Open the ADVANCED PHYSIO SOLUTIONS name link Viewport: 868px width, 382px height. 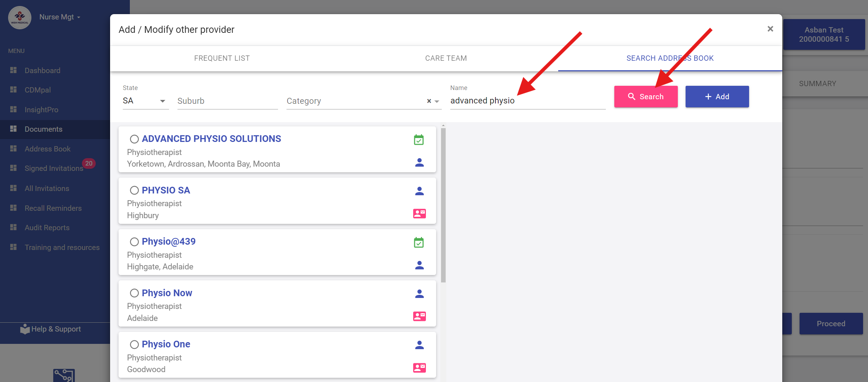pos(211,139)
